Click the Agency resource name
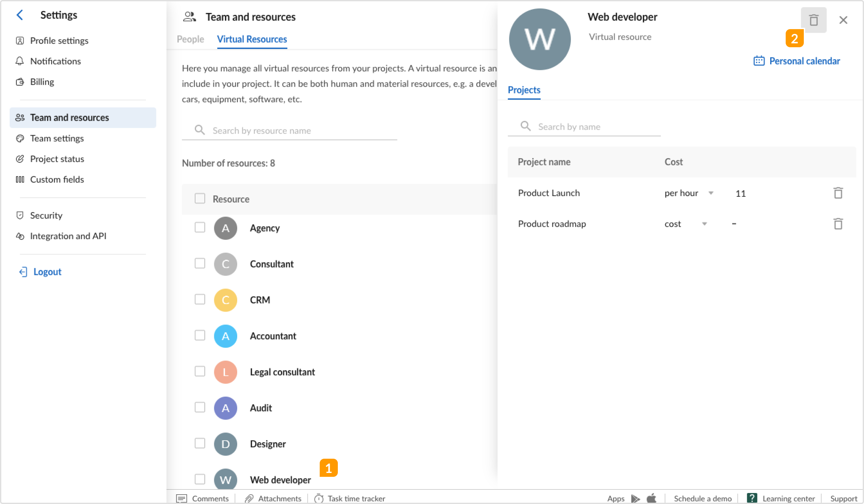This screenshot has height=504, width=864. [x=264, y=228]
